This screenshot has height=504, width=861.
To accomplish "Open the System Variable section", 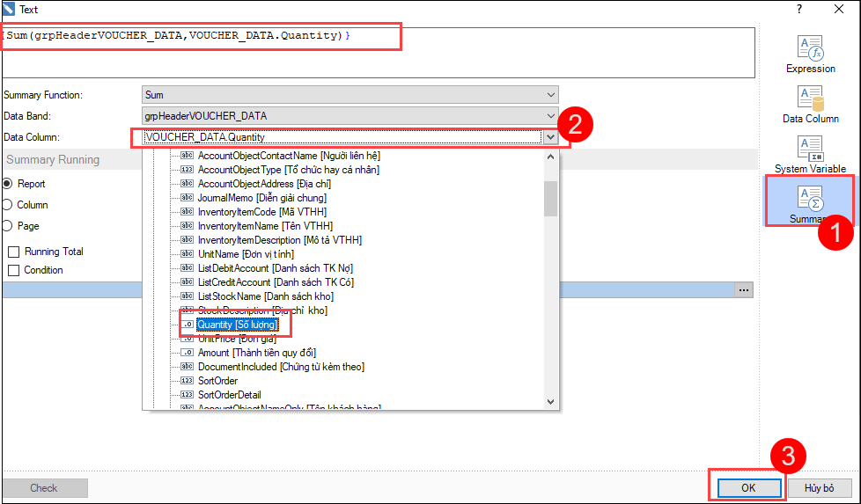I will (810, 155).
